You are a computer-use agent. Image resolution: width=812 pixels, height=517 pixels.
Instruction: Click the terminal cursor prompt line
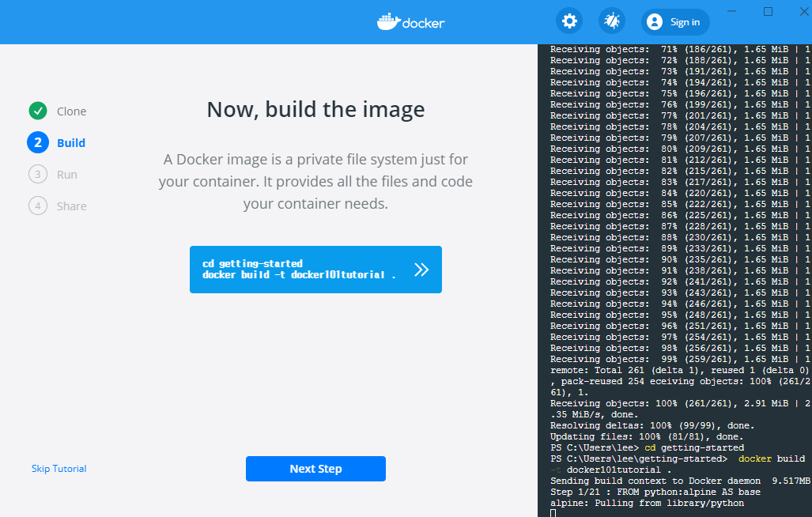click(x=553, y=513)
